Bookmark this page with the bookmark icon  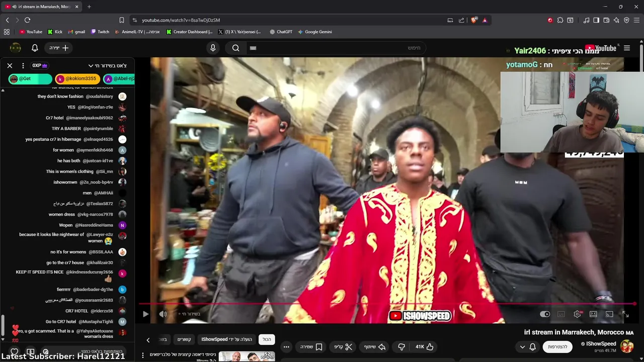click(122, 20)
